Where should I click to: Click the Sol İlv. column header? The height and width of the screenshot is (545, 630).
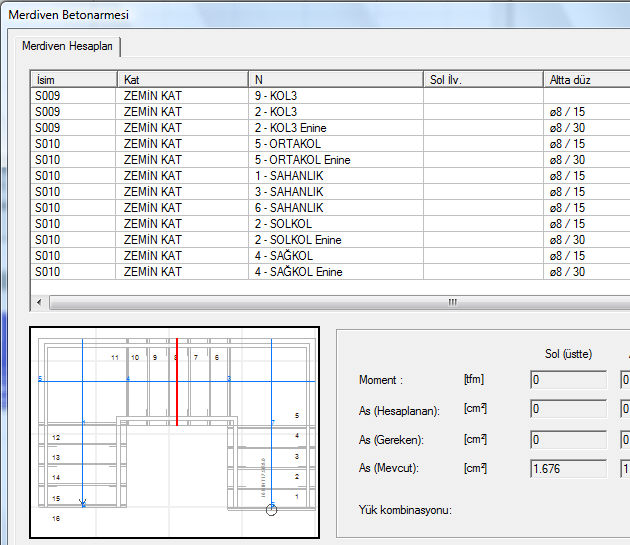point(483,80)
